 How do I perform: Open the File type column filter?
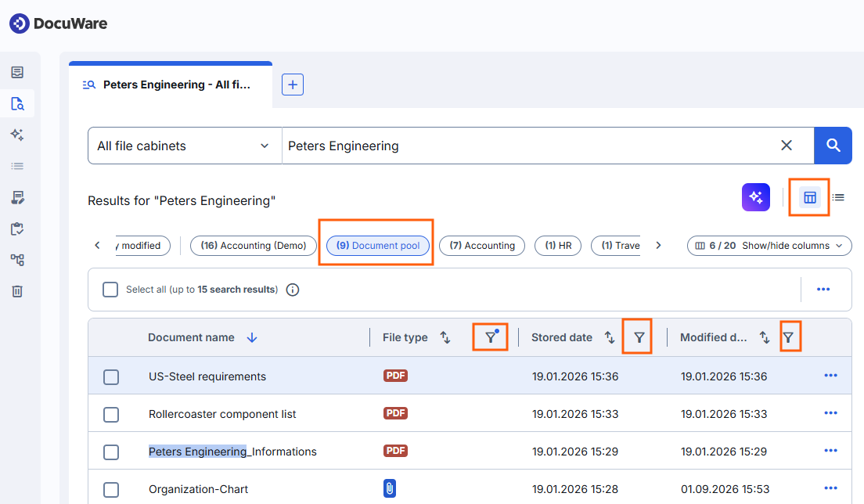[x=491, y=337]
